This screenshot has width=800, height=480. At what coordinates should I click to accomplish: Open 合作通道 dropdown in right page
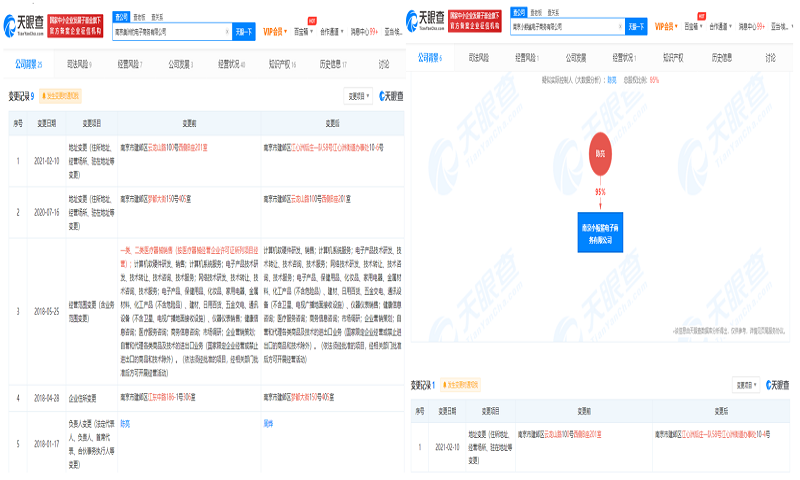(x=720, y=27)
